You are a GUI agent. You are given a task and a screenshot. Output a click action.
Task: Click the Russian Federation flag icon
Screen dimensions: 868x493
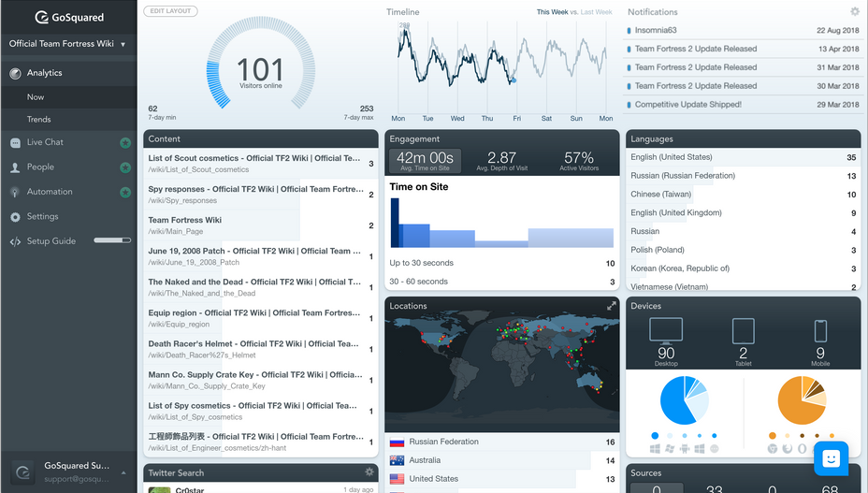[397, 442]
